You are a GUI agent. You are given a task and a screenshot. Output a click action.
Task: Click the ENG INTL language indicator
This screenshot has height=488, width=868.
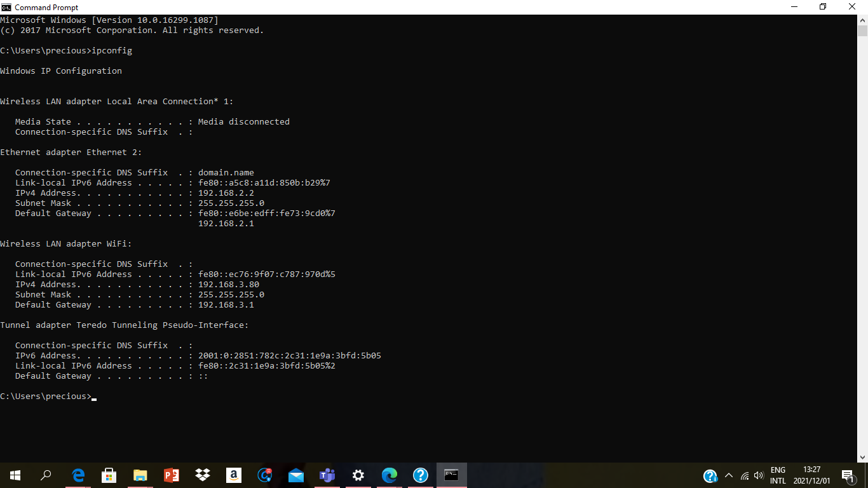tap(778, 475)
